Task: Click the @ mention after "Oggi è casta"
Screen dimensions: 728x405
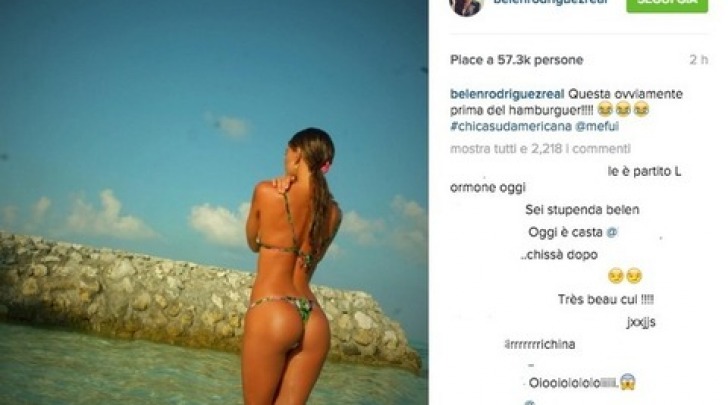Action: (x=612, y=232)
